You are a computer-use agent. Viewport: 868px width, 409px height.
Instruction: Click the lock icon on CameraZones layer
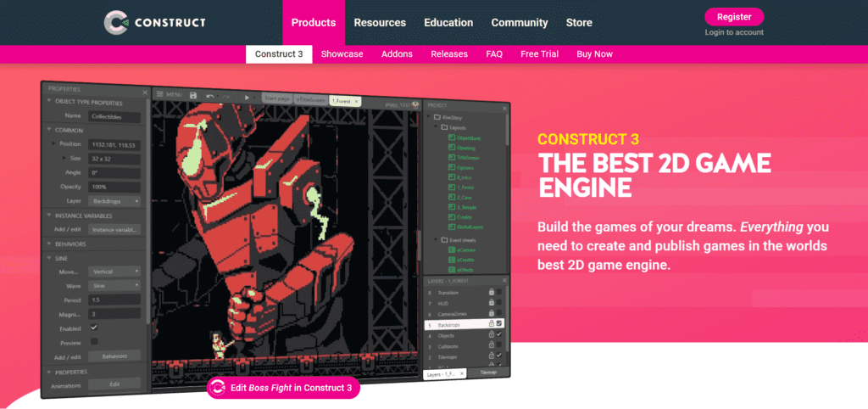(x=491, y=313)
